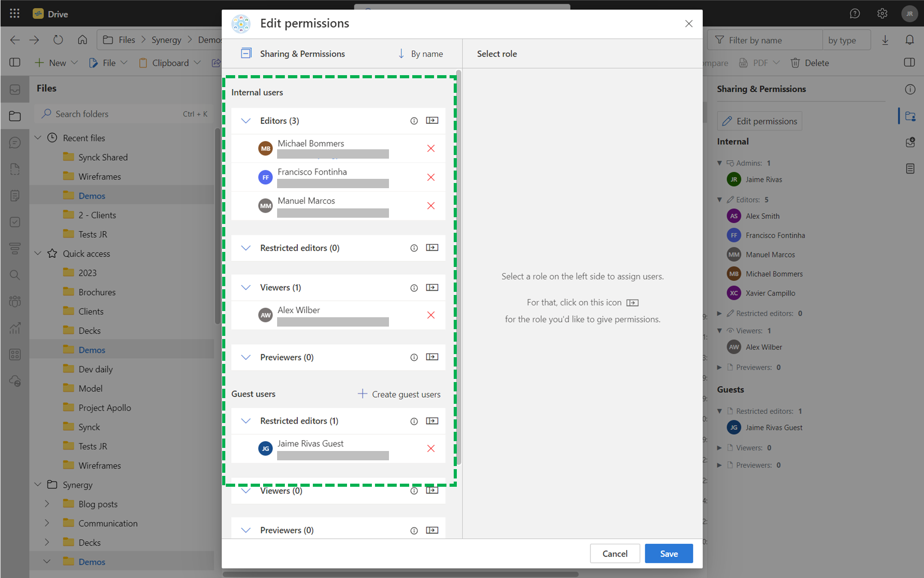The image size is (924, 578).
Task: Navigate back with the left arrow
Action: coord(15,40)
